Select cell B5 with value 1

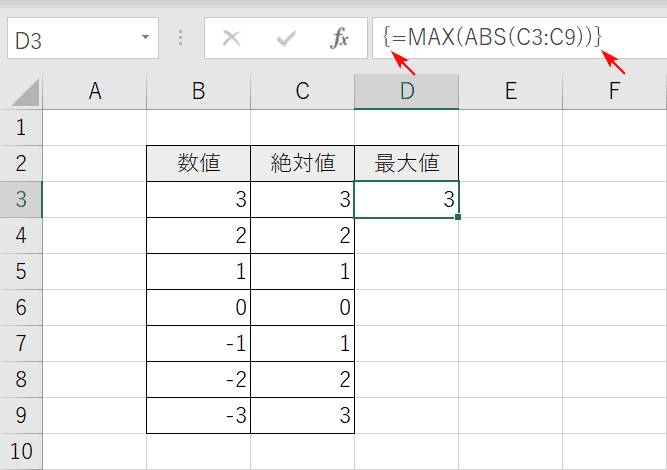(198, 271)
